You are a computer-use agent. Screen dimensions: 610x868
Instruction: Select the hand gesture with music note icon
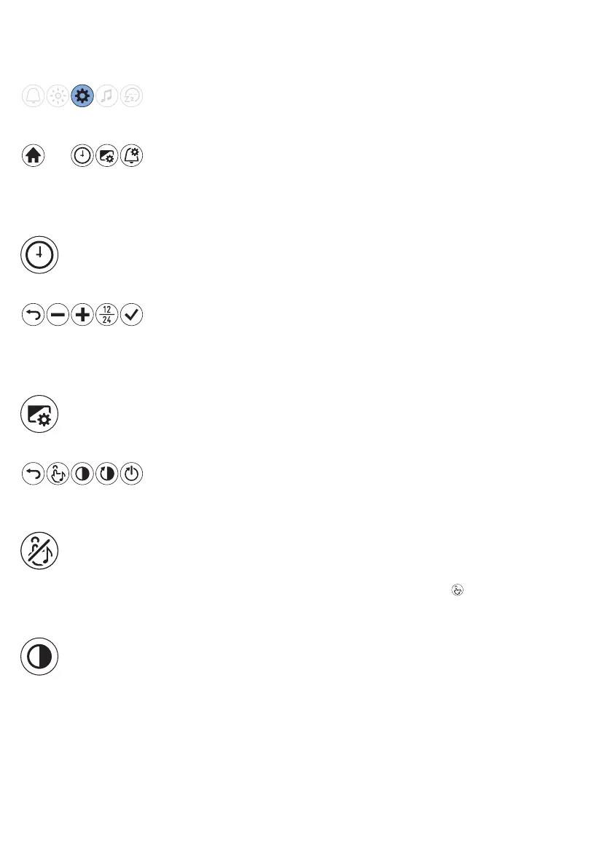pos(58,474)
